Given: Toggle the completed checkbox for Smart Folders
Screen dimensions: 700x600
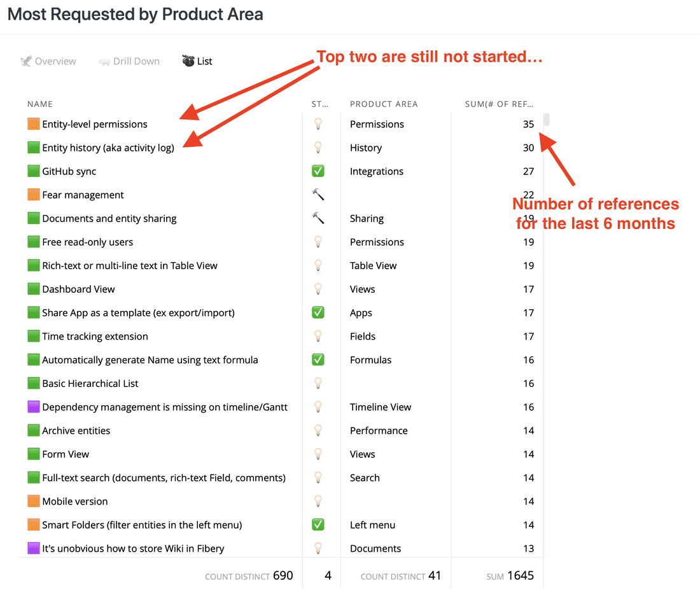Looking at the screenshot, I should tap(318, 524).
